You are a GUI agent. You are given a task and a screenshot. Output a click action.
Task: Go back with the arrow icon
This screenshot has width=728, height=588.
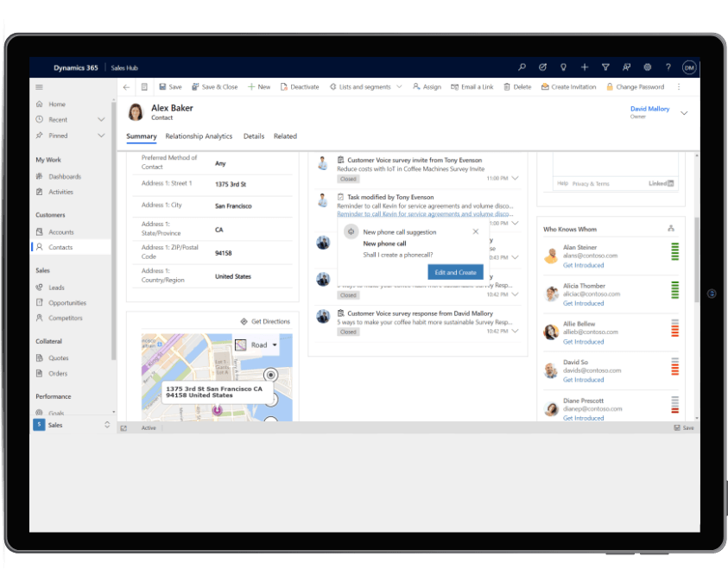[x=126, y=87]
